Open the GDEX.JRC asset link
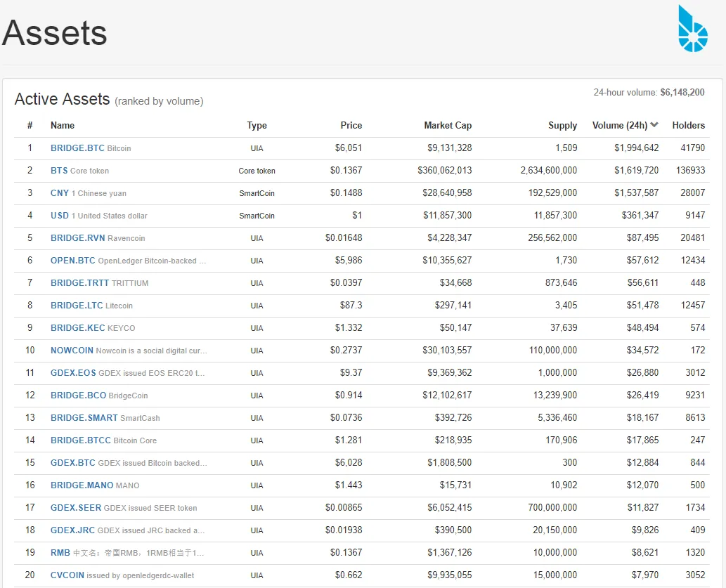The width and height of the screenshot is (726, 588). tap(72, 530)
